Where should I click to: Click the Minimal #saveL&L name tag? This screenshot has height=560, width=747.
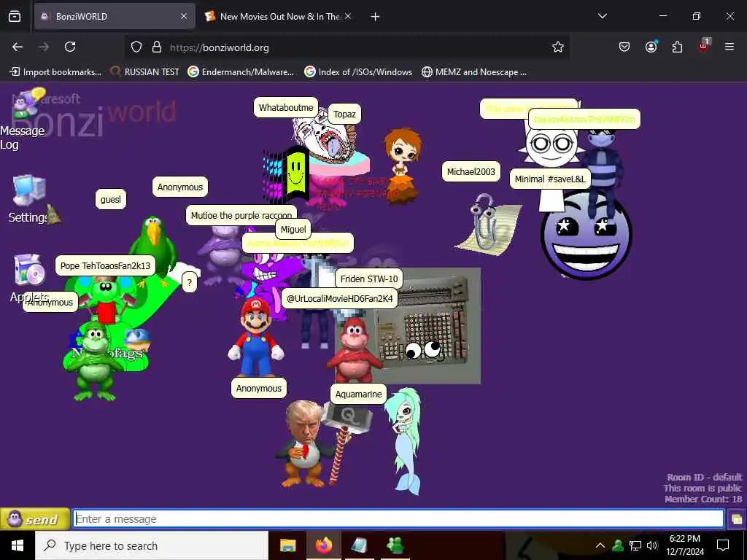tap(550, 179)
